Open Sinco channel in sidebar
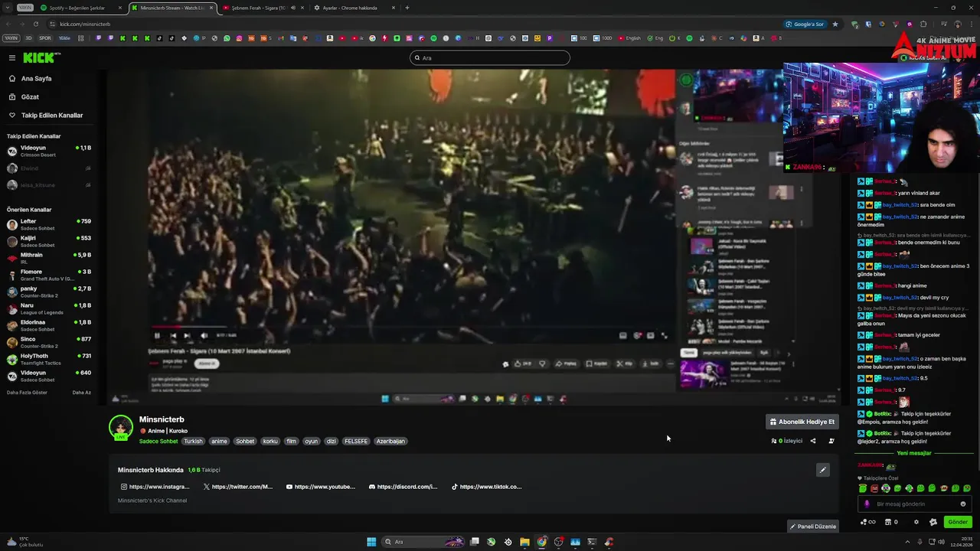 49,342
